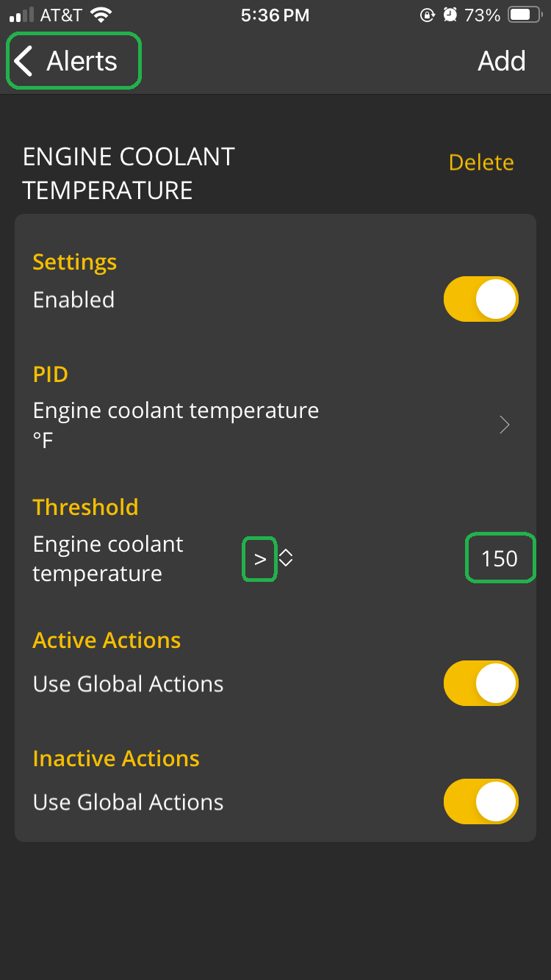Tap the battery icon in the status bar
The height and width of the screenshot is (980, 551).
[x=526, y=13]
